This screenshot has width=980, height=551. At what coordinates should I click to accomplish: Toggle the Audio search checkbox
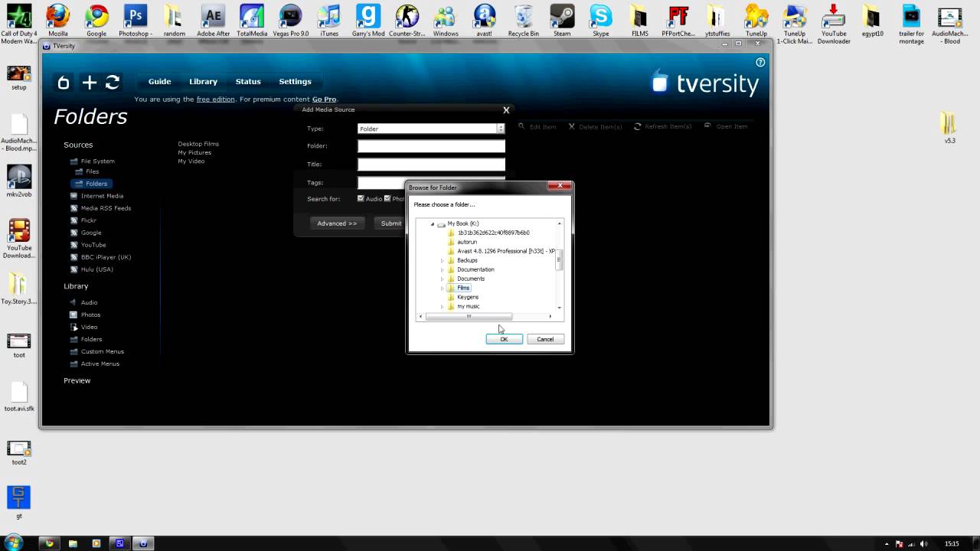click(x=361, y=199)
